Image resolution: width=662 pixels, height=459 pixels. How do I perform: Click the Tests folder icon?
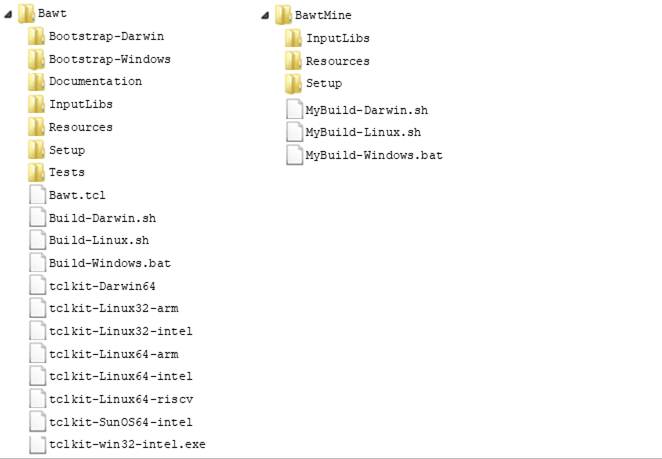[x=36, y=173]
